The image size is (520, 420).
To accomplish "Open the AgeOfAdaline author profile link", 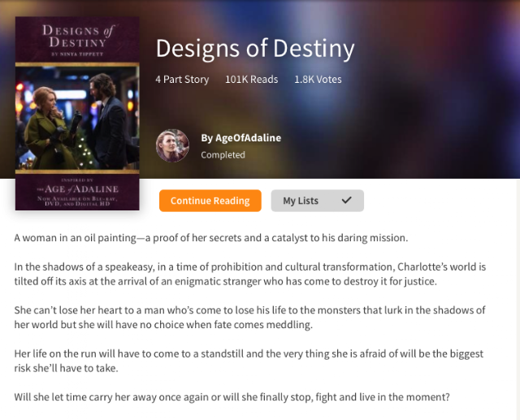I will [x=241, y=138].
